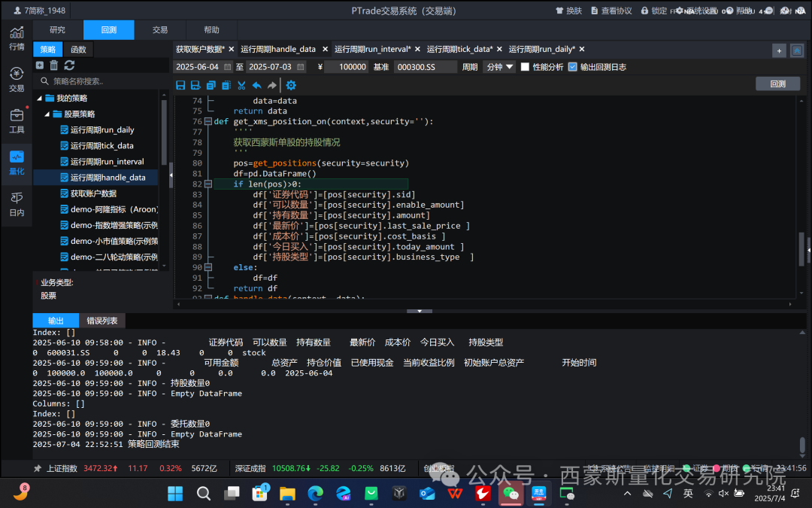Select the 输出 output tab

56,321
